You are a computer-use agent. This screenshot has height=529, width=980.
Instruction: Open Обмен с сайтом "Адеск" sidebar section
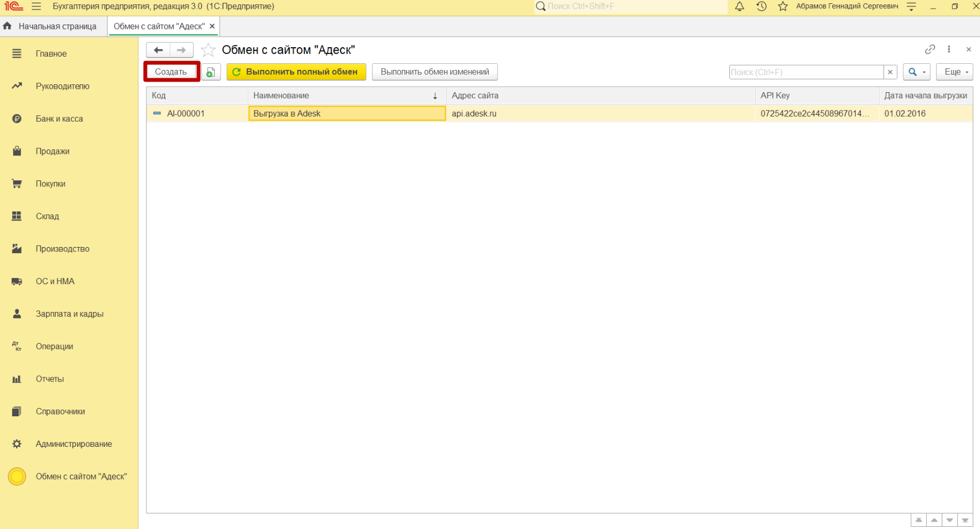pos(82,476)
